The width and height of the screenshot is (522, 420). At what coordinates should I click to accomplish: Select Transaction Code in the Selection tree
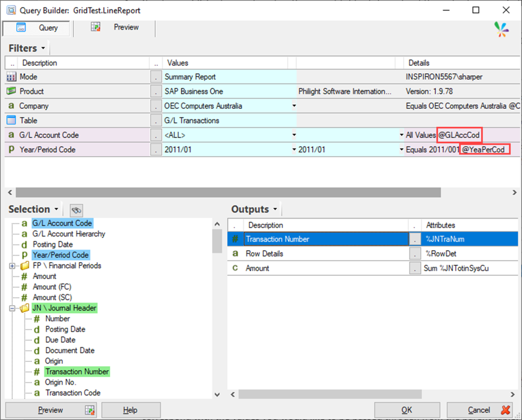73,393
